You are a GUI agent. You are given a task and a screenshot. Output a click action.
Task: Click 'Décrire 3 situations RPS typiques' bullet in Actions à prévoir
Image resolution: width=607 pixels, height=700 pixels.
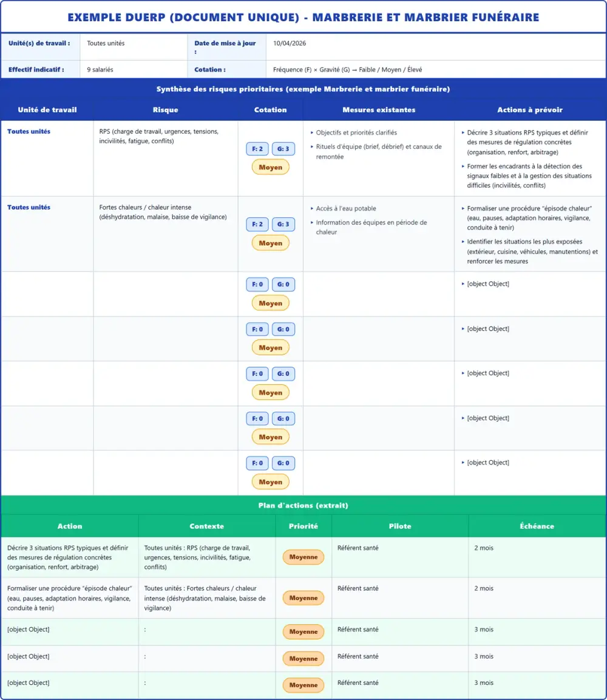click(527, 143)
